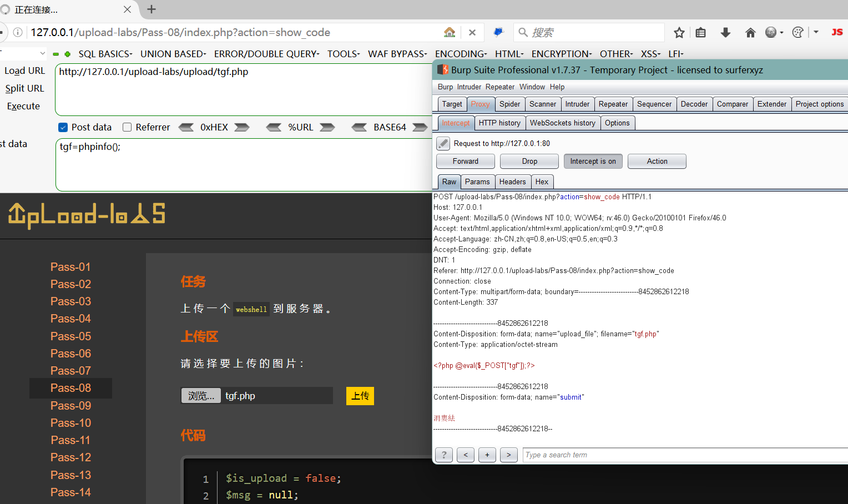Image resolution: width=848 pixels, height=504 pixels.
Task: Open the Burp menu in Burp Suite
Action: click(x=445, y=87)
